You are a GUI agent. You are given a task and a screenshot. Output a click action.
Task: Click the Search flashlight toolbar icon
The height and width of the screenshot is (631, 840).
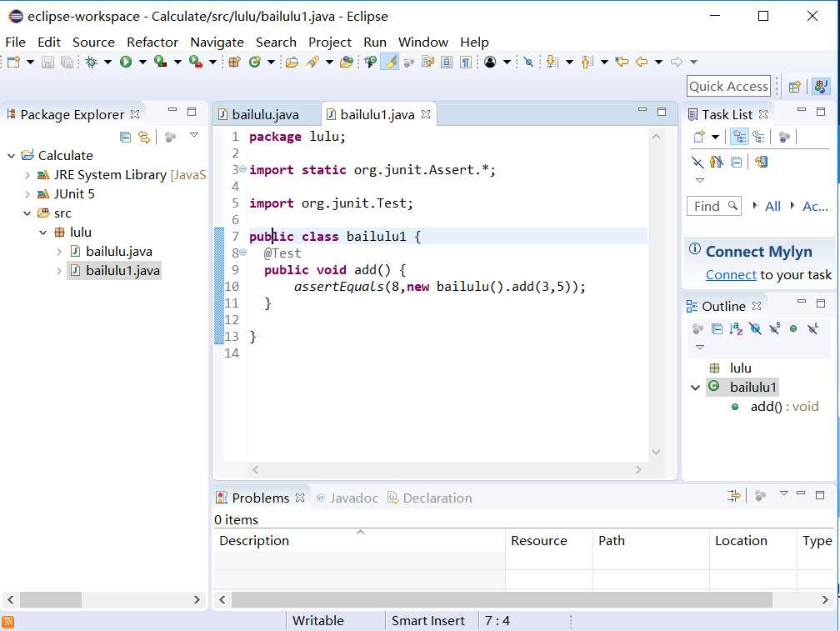click(312, 62)
